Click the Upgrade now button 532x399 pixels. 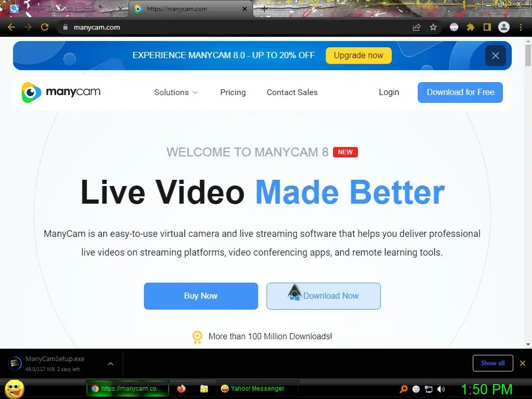pyautogui.click(x=358, y=56)
